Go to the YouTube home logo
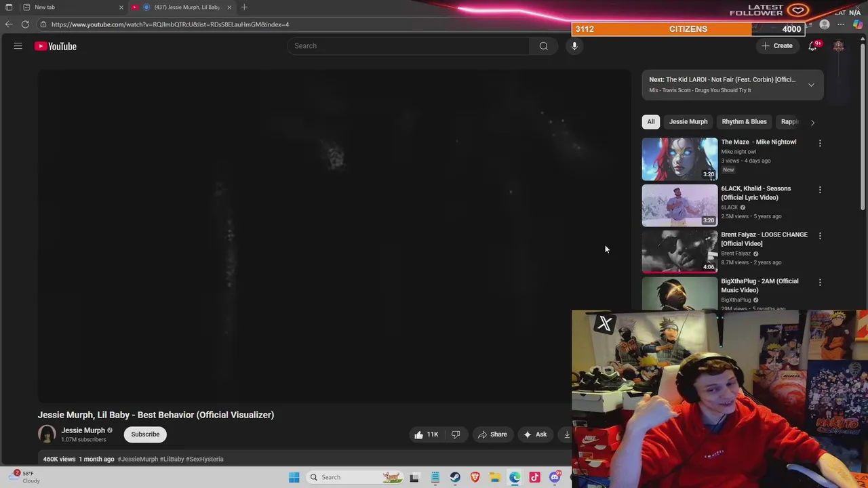Viewport: 868px width, 488px height. [x=56, y=46]
